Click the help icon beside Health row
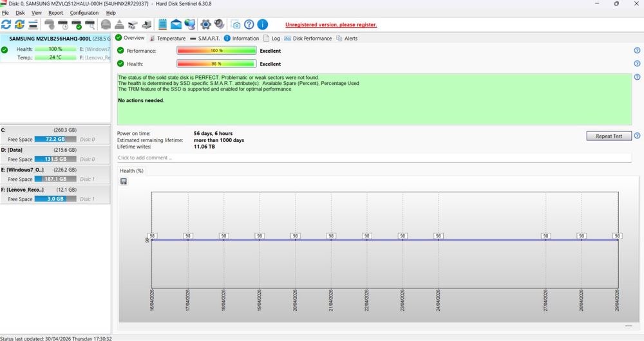Screen dimensions: 644x341 tap(637, 64)
